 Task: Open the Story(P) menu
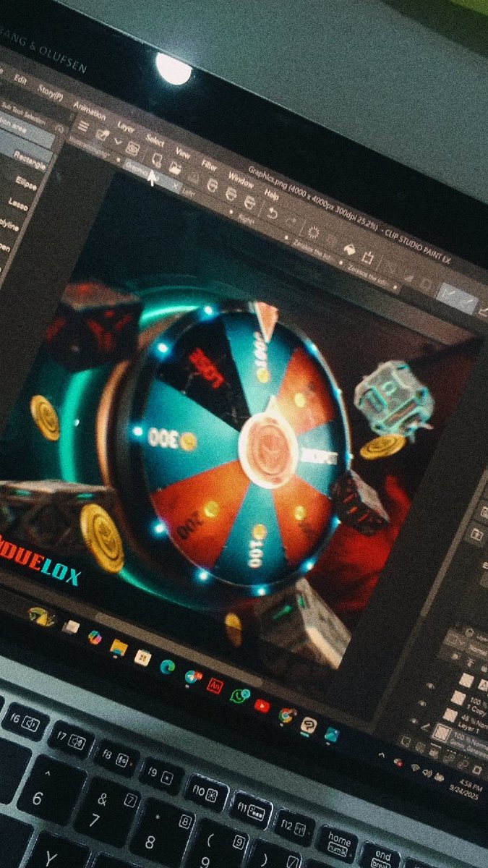coord(51,93)
